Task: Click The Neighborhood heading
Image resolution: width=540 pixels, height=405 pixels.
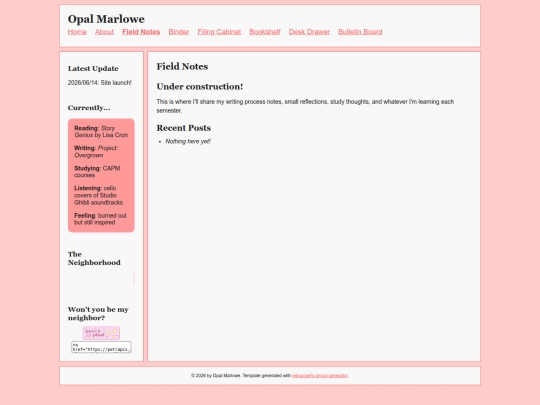Action: tap(94, 258)
